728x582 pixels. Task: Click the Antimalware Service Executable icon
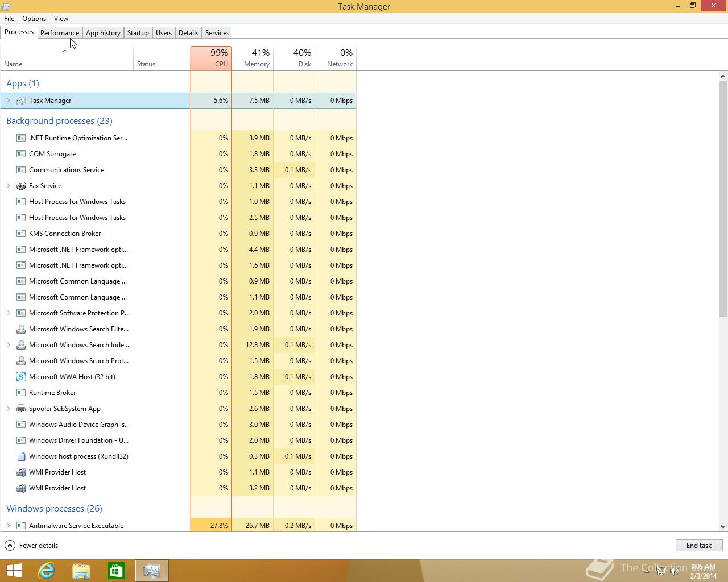click(21, 526)
